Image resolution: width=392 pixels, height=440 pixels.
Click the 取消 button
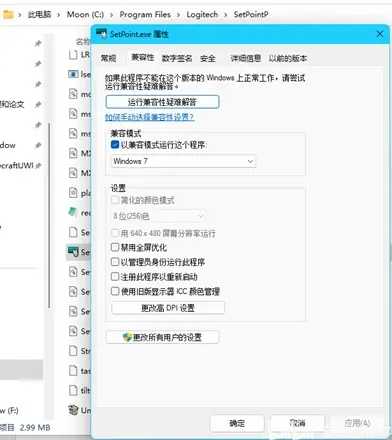297,423
